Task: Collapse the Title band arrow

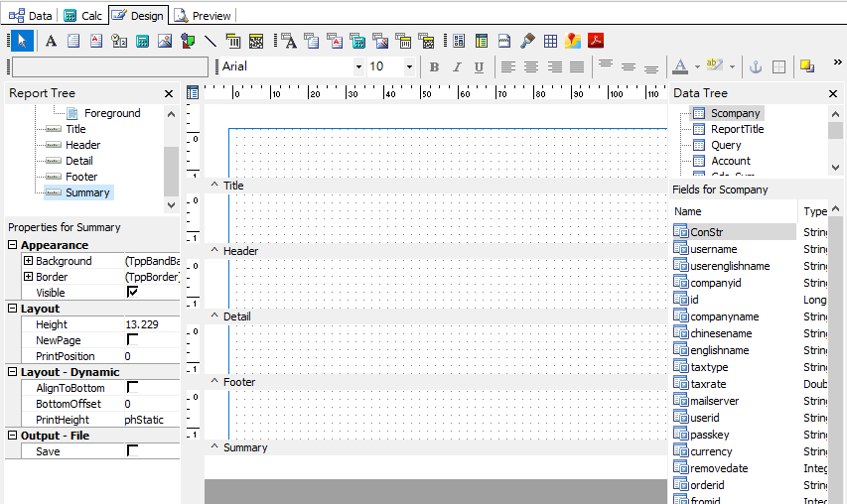Action: pos(214,185)
